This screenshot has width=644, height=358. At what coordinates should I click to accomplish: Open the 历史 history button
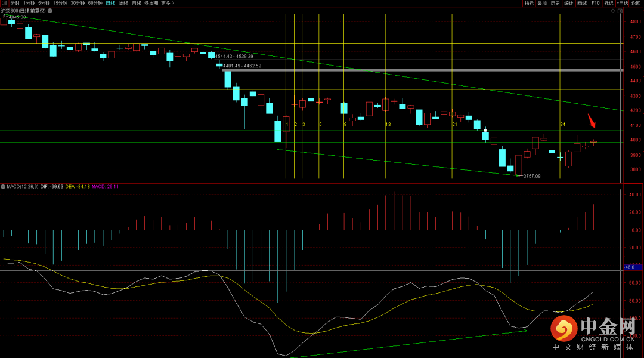click(x=555, y=3)
